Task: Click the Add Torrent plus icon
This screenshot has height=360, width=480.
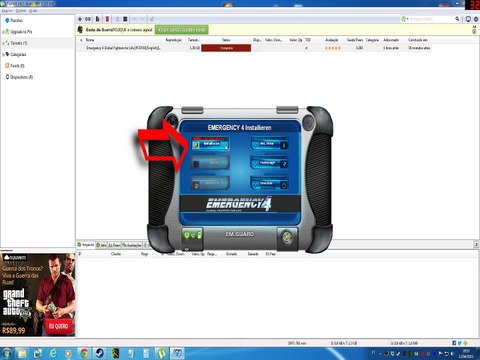Action: (x=80, y=19)
